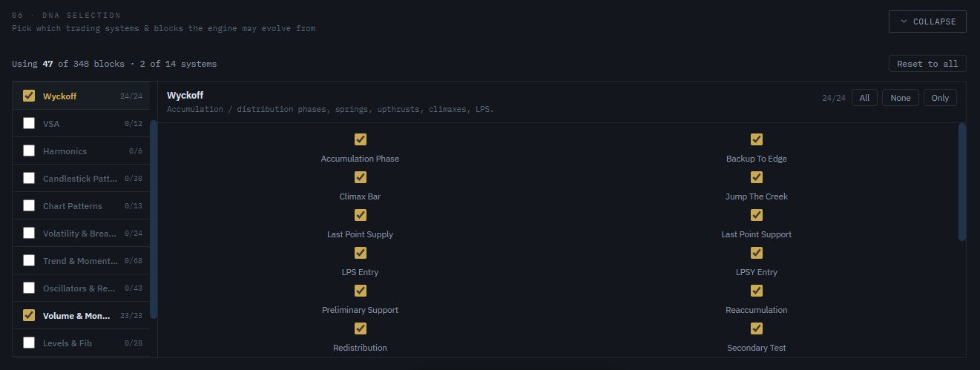Click Reset to all button
The image size is (980, 370).
point(927,64)
